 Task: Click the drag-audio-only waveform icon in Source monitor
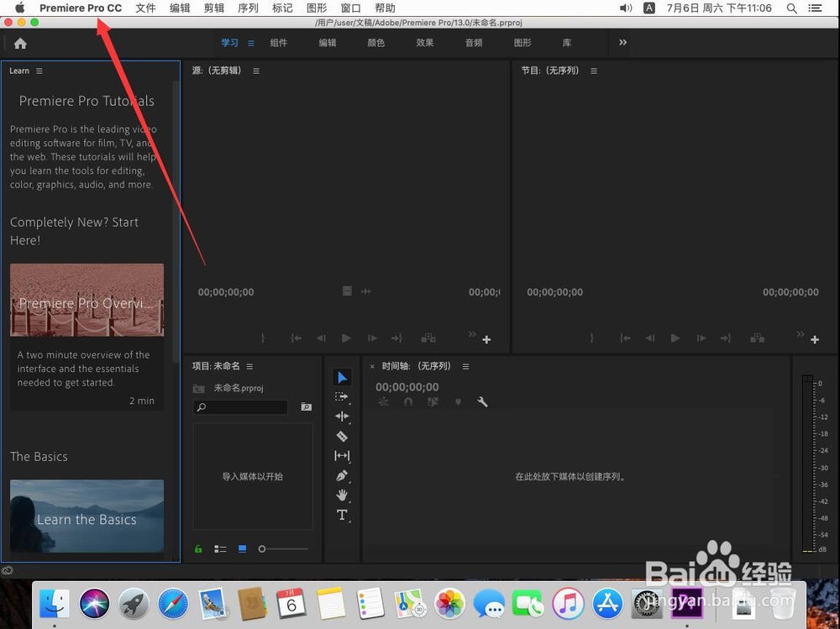coord(366,291)
